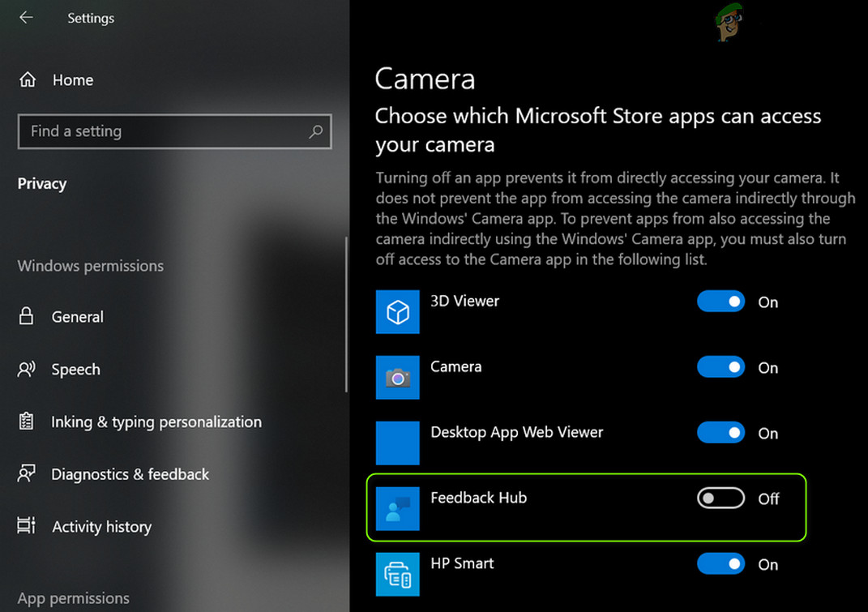This screenshot has height=612, width=868.
Task: Click the 3D Viewer cube icon
Action: pos(397,312)
